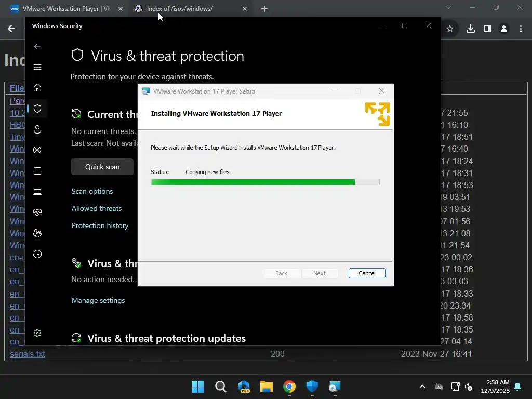Click the 2023-Nov-27 16:41 date cell

tap(436, 354)
